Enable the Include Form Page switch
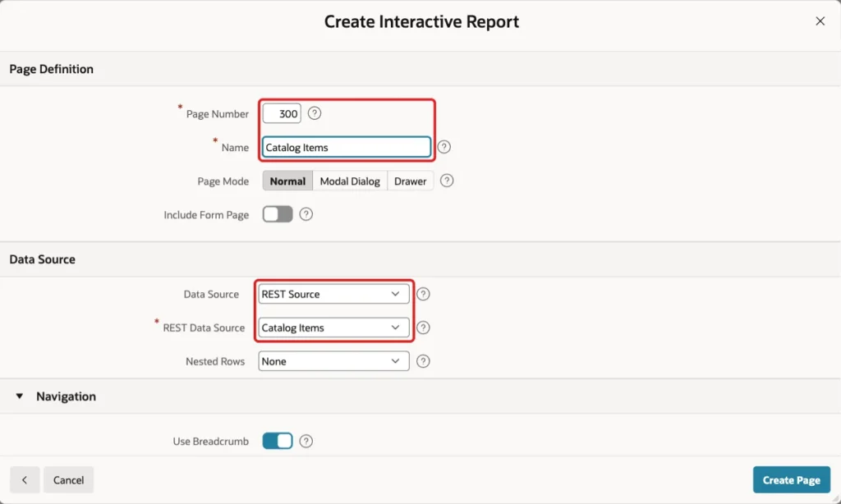This screenshot has width=841, height=504. pyautogui.click(x=278, y=214)
